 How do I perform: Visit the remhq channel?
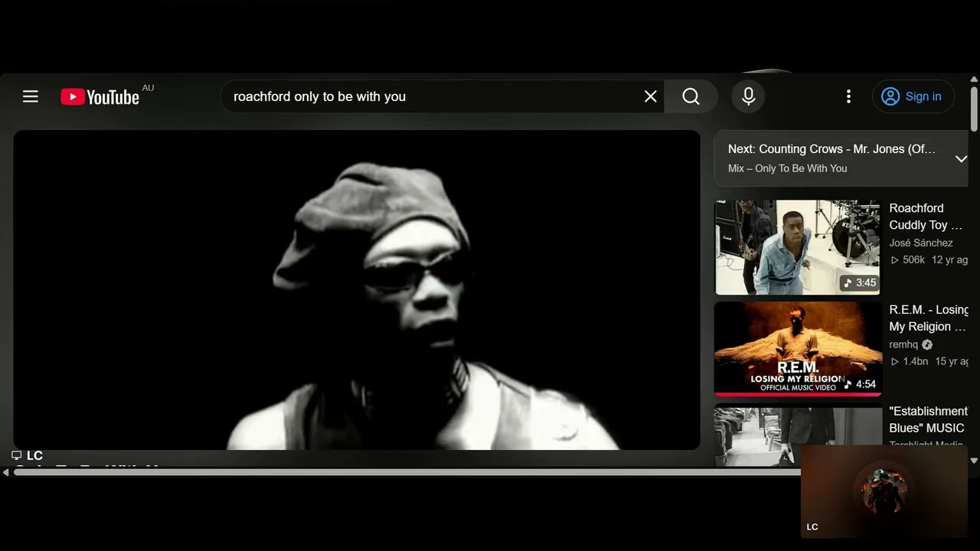tap(903, 344)
